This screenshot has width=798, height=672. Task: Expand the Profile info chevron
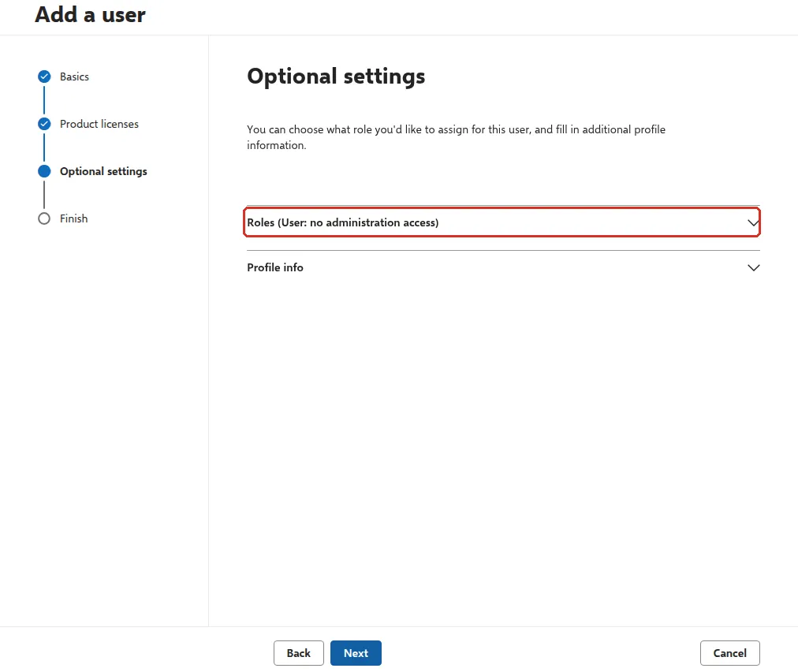click(753, 268)
